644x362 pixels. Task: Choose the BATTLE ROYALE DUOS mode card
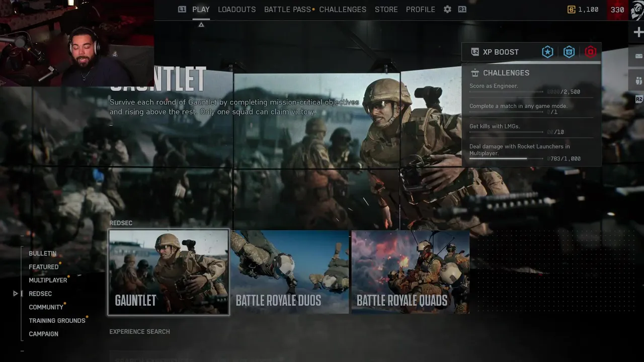[290, 272]
